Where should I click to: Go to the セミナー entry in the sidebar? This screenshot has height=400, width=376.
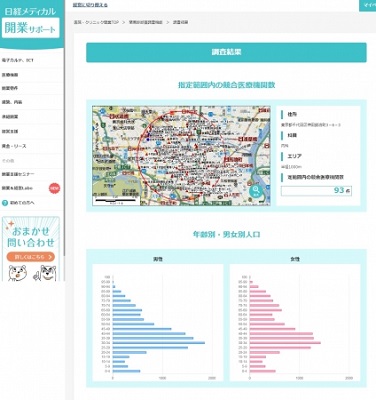pos(18,174)
